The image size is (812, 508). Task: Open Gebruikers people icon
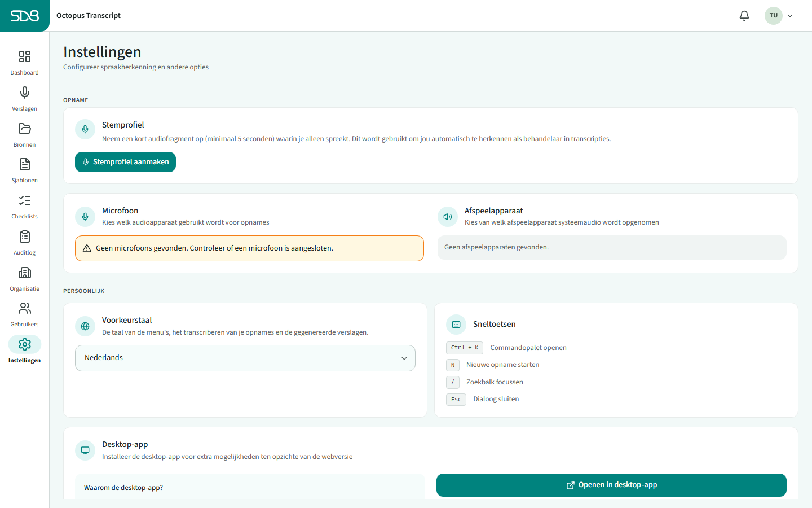pyautogui.click(x=25, y=308)
